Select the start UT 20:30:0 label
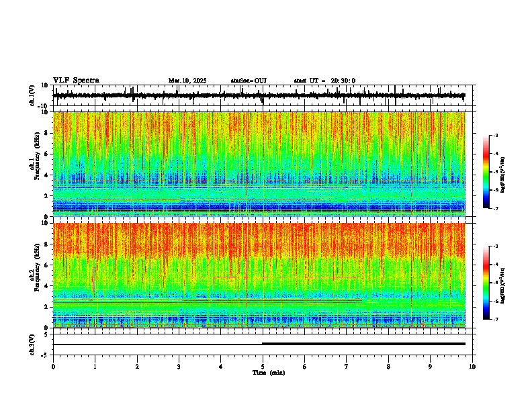The width and height of the screenshot is (532, 411). (324, 81)
